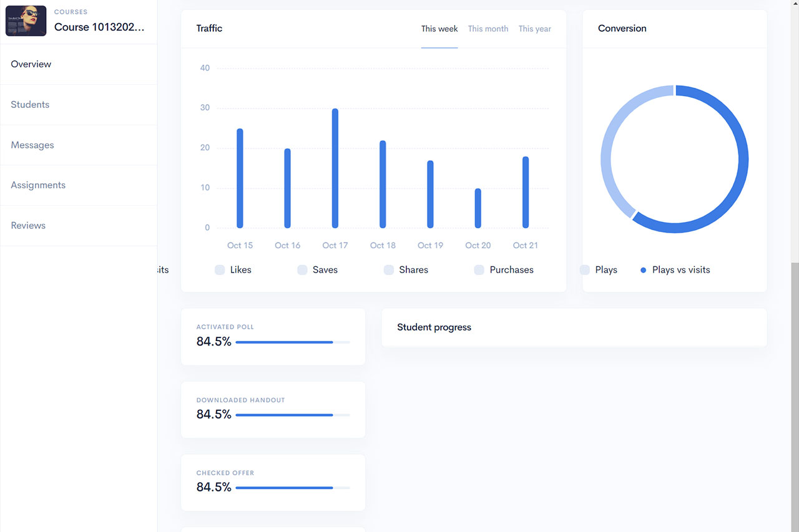Toggle the Likes legend checkbox

click(x=220, y=270)
